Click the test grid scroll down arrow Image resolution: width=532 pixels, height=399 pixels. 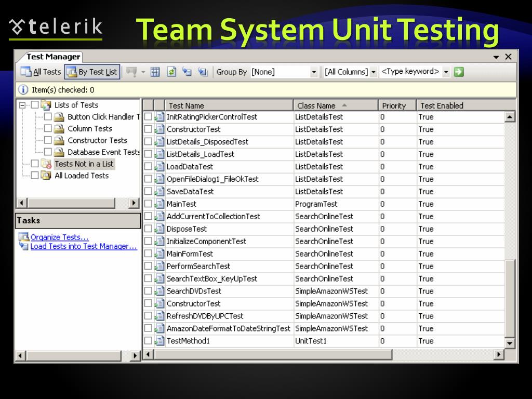[510, 343]
